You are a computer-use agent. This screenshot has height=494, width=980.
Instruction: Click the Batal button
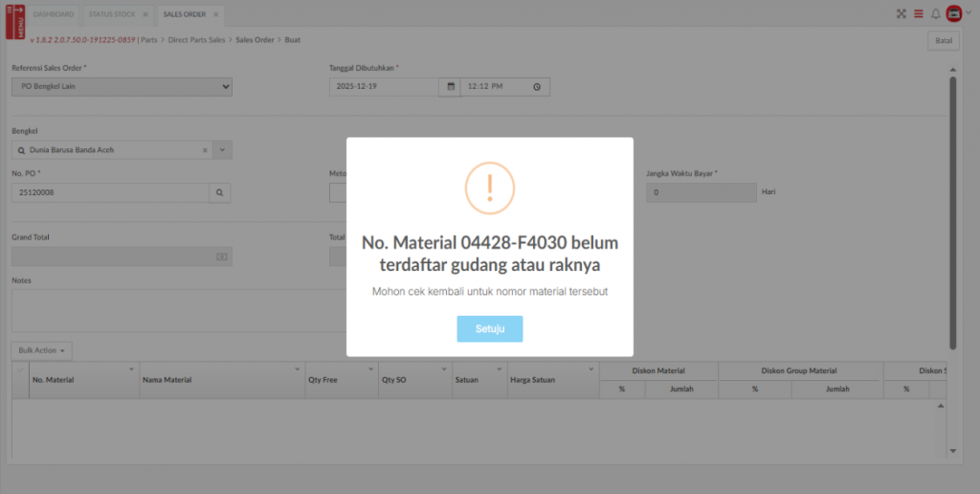pyautogui.click(x=944, y=41)
